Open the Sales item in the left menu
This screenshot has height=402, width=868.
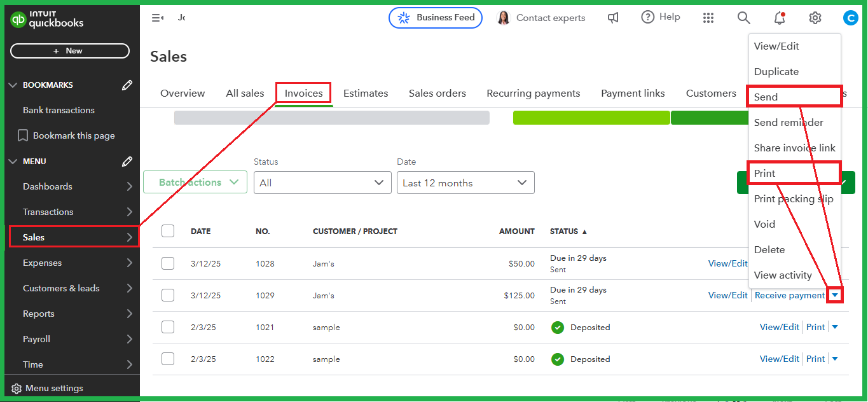(x=74, y=237)
